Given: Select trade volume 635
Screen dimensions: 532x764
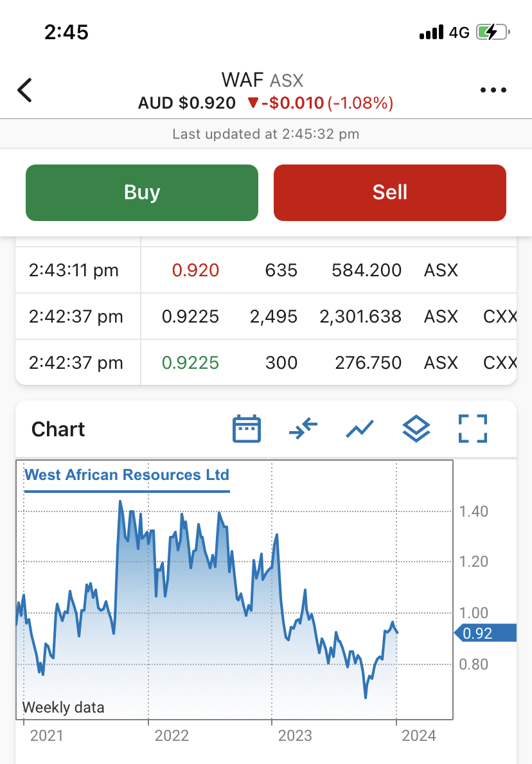Looking at the screenshot, I should point(281,270).
